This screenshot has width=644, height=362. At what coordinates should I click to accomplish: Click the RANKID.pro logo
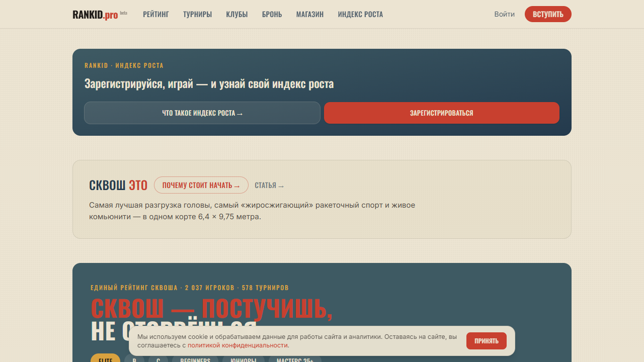[x=100, y=15]
